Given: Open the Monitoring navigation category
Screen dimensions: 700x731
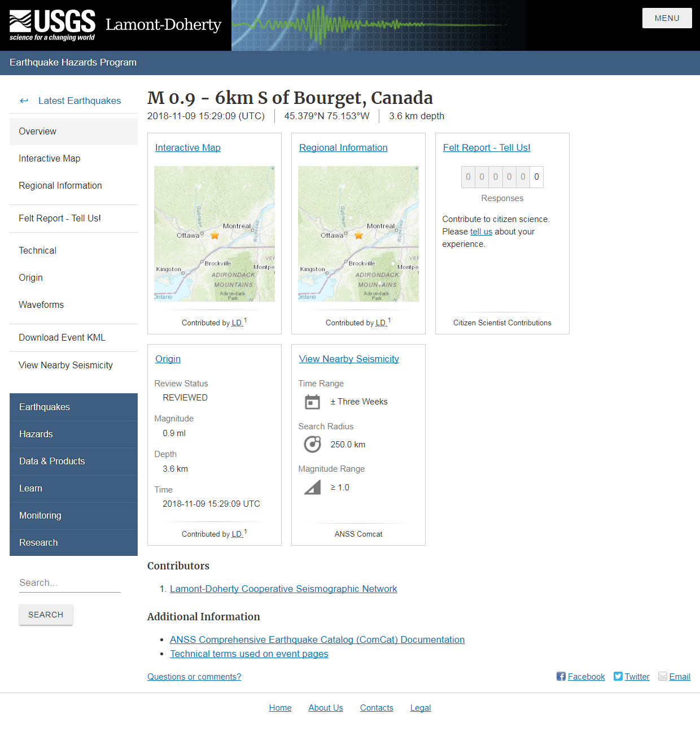Looking at the screenshot, I should [x=40, y=515].
